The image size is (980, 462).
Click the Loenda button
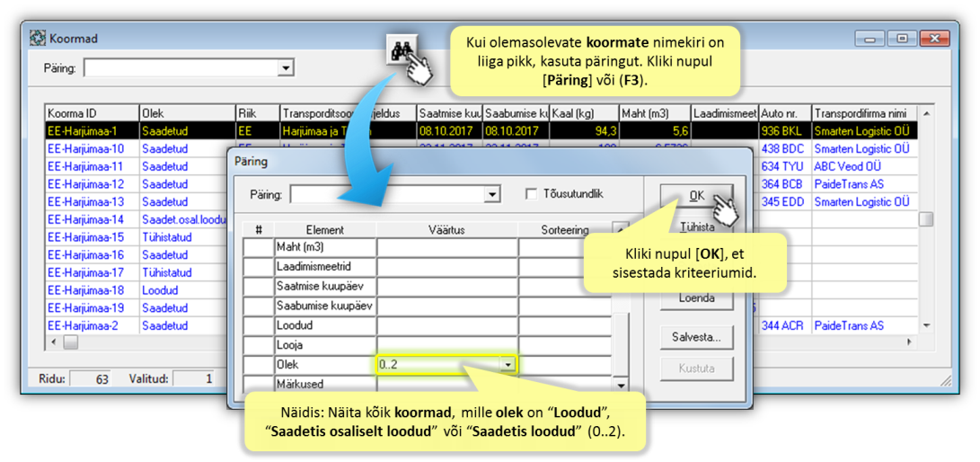696,298
